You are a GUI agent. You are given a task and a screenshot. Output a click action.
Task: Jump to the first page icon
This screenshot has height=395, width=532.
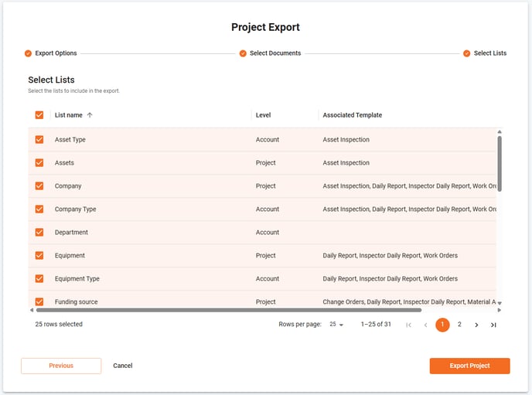click(x=408, y=325)
